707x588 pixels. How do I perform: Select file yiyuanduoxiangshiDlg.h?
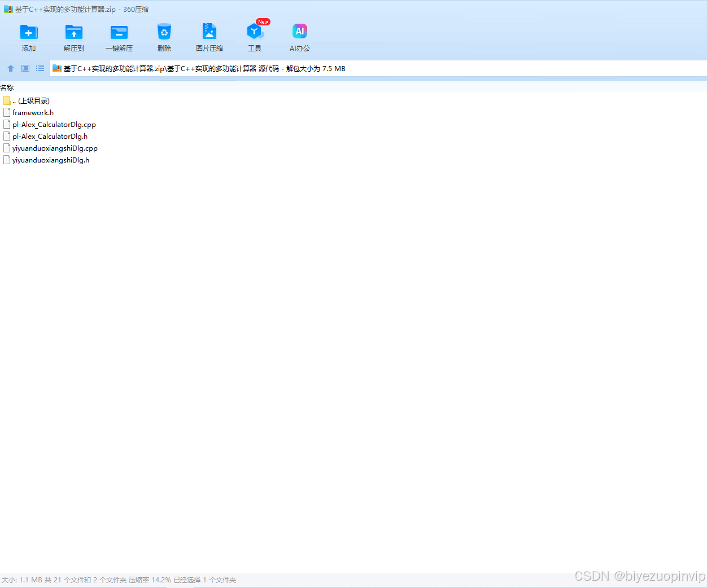46,160
